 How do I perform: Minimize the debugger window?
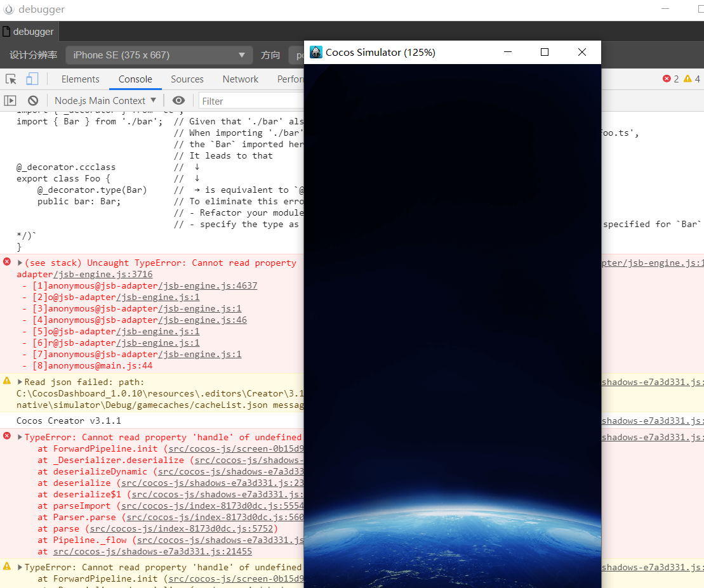point(665,9)
